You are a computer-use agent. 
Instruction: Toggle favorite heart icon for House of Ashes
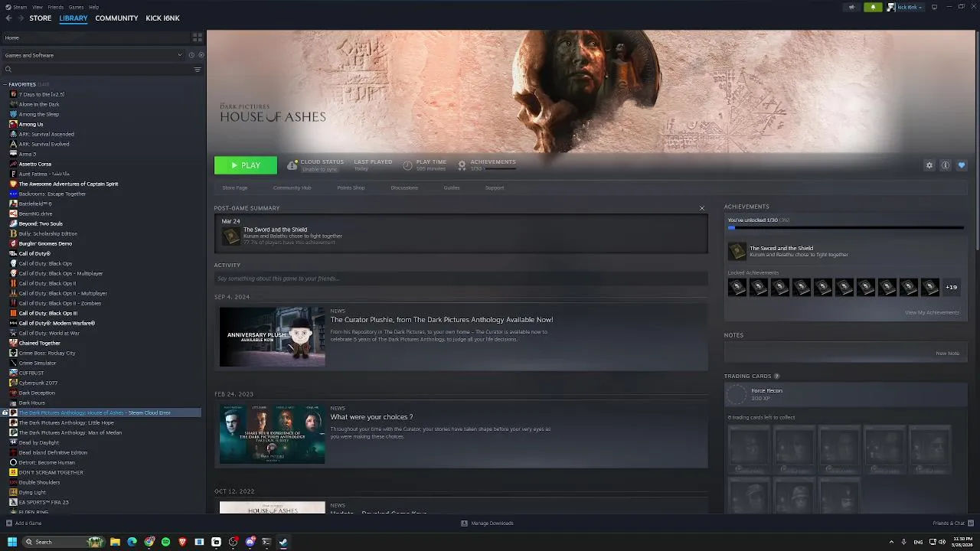[x=962, y=165]
